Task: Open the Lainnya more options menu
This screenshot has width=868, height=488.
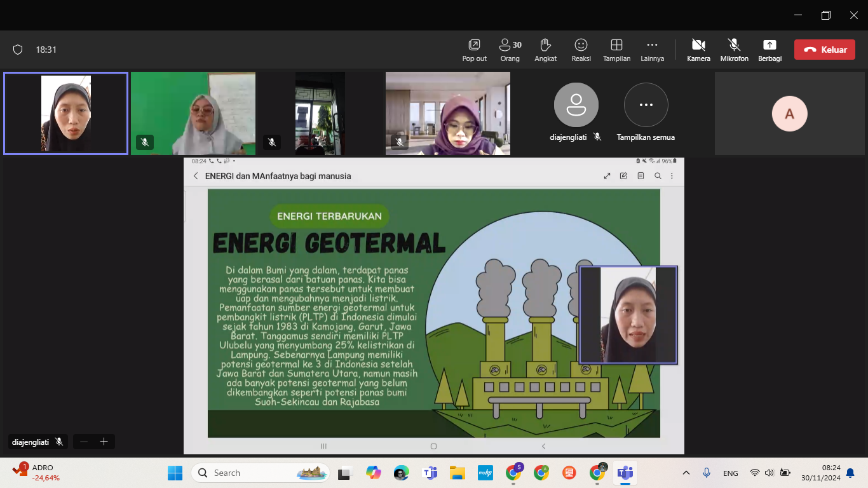Action: click(x=652, y=50)
